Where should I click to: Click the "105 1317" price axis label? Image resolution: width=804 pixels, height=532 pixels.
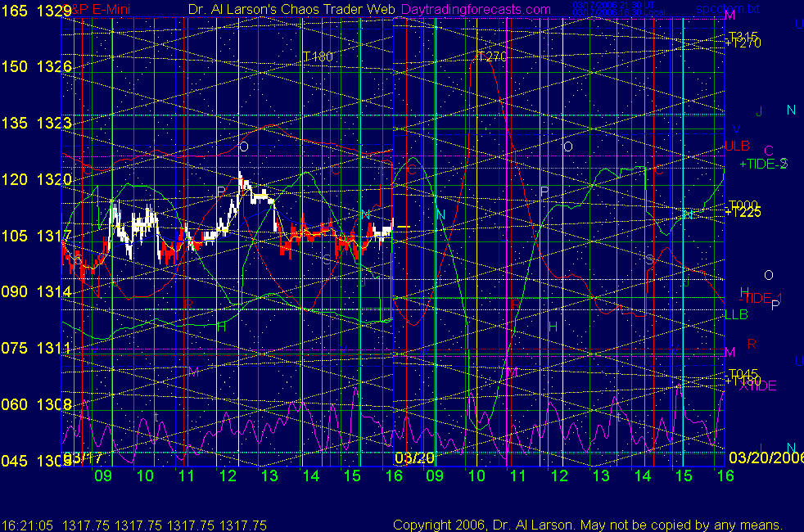tap(36, 236)
